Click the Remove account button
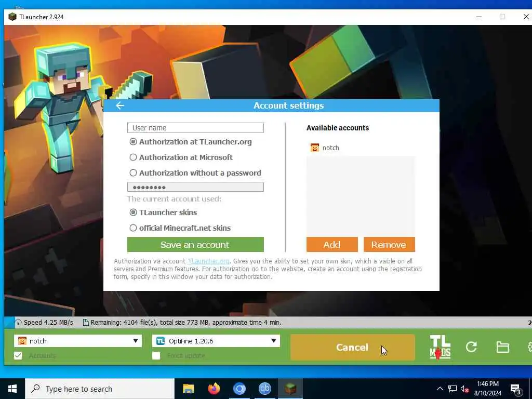This screenshot has width=532, height=399. tap(389, 245)
